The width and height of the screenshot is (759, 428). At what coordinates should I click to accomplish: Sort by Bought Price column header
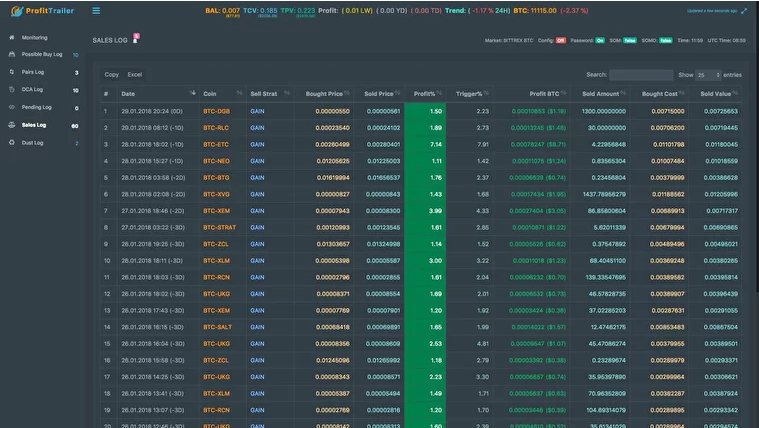pos(324,94)
